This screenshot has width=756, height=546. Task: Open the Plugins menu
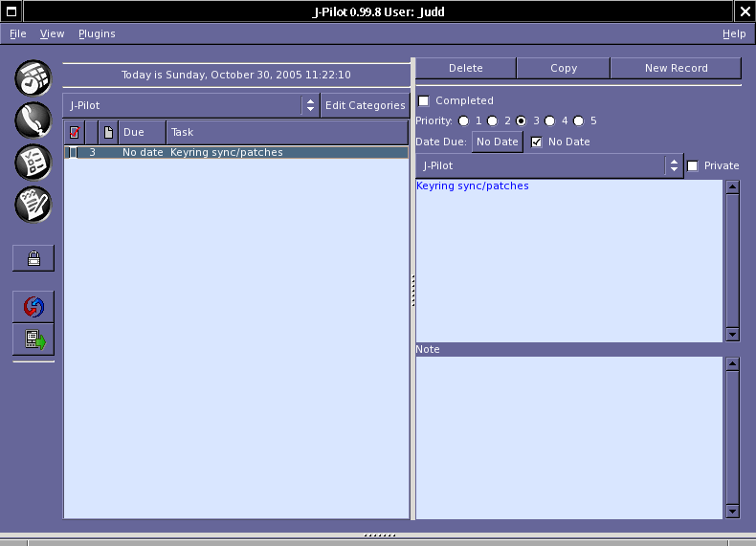[97, 33]
